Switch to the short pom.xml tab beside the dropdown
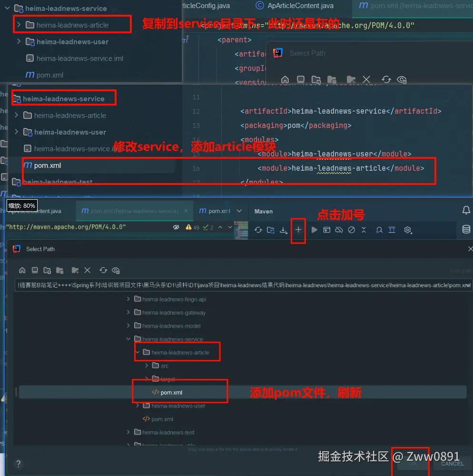This screenshot has width=473, height=476. coord(215,211)
